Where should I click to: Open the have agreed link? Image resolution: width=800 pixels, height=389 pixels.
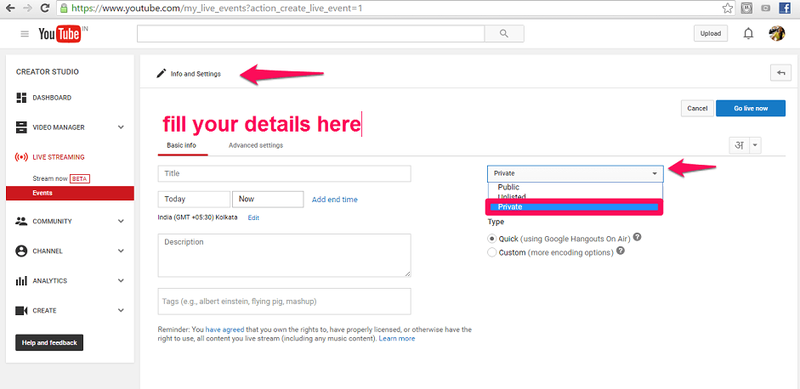tap(225, 330)
